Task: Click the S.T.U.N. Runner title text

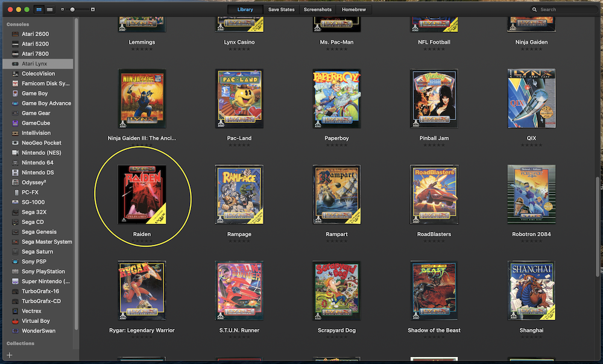Action: (x=239, y=330)
